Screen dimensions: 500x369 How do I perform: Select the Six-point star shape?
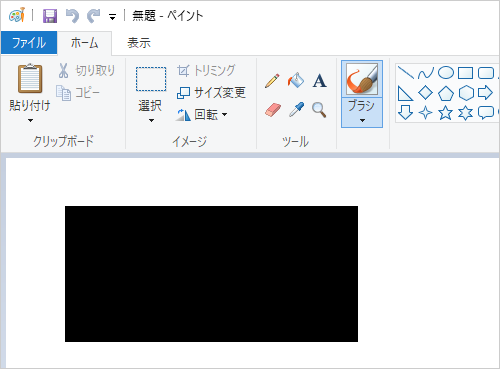(465, 113)
